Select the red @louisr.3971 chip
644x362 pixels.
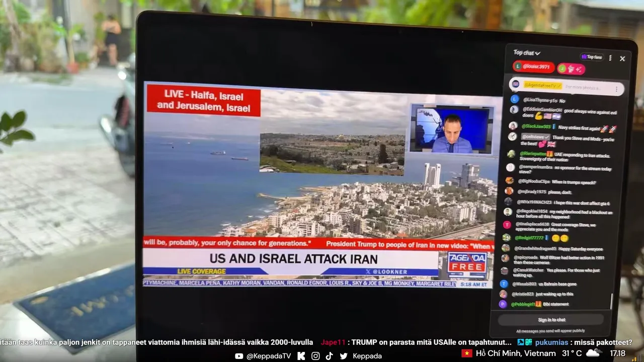[533, 66]
